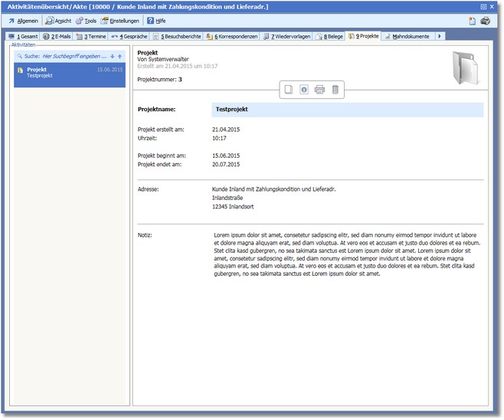Viewport: 504px width, 420px height.
Task: Open the Hilfe menu
Action: (x=156, y=21)
